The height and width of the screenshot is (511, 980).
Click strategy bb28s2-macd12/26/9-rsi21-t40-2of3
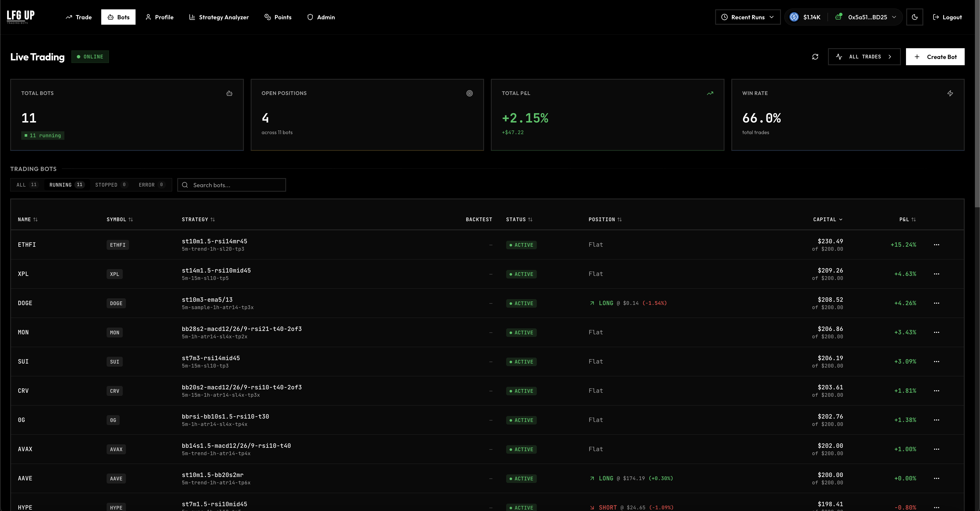pos(242,329)
